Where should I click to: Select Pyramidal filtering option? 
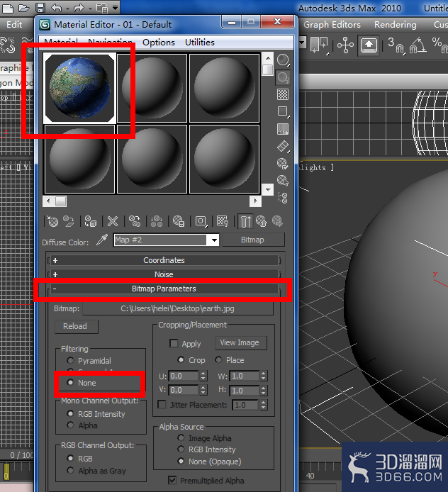(x=70, y=360)
